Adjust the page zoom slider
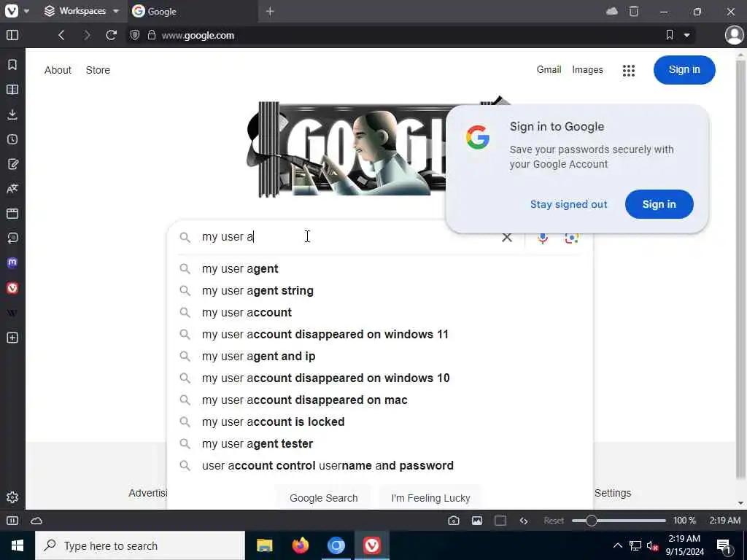747x560 pixels. tap(619, 521)
